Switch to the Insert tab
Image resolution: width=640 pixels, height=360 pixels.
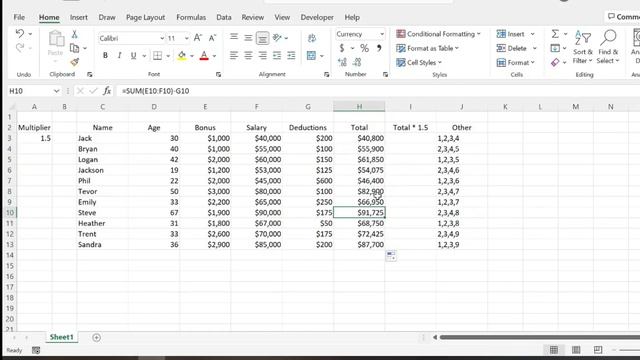pos(79,17)
